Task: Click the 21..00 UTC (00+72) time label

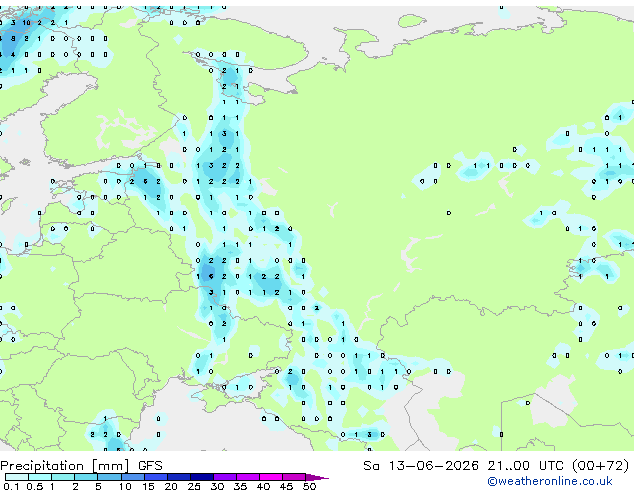Action: [558, 466]
